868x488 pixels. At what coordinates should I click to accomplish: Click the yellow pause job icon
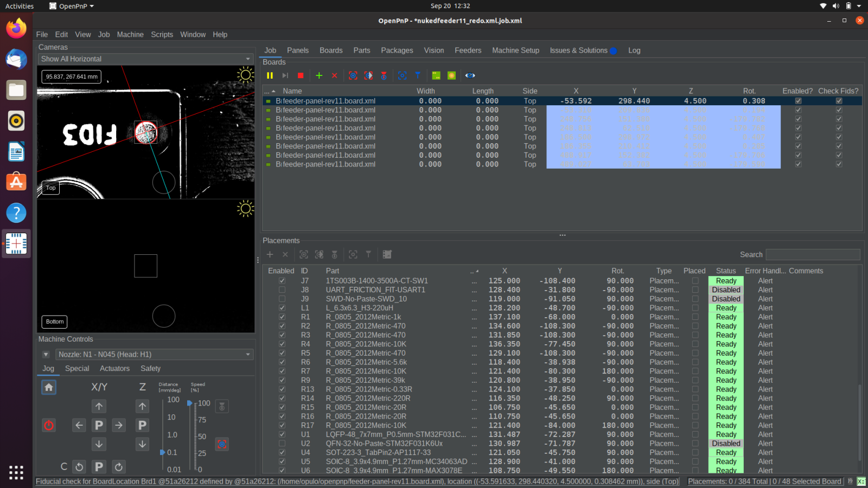point(270,75)
